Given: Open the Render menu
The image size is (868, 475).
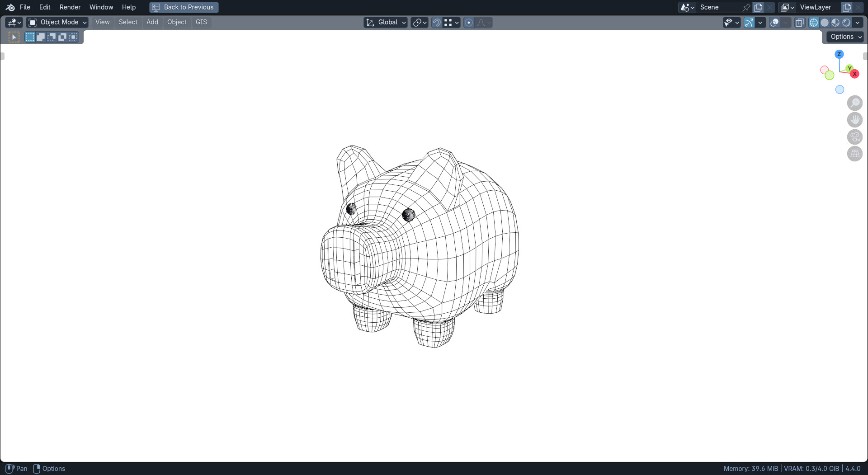Looking at the screenshot, I should [x=70, y=7].
